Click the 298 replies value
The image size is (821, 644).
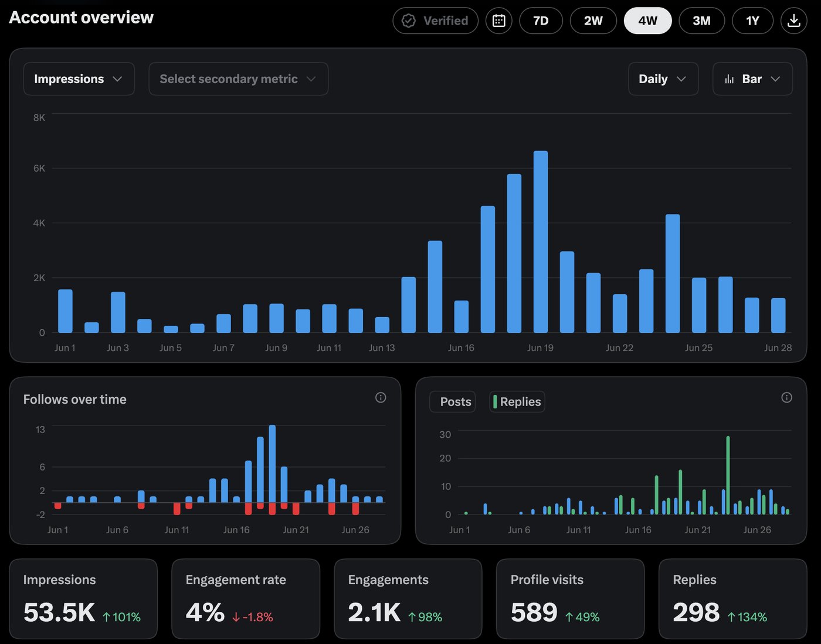(x=696, y=612)
